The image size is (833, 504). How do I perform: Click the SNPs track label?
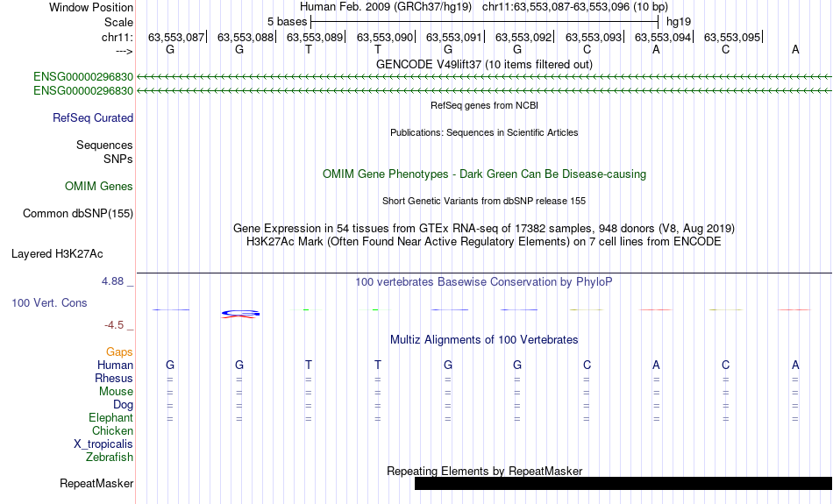tap(118, 159)
